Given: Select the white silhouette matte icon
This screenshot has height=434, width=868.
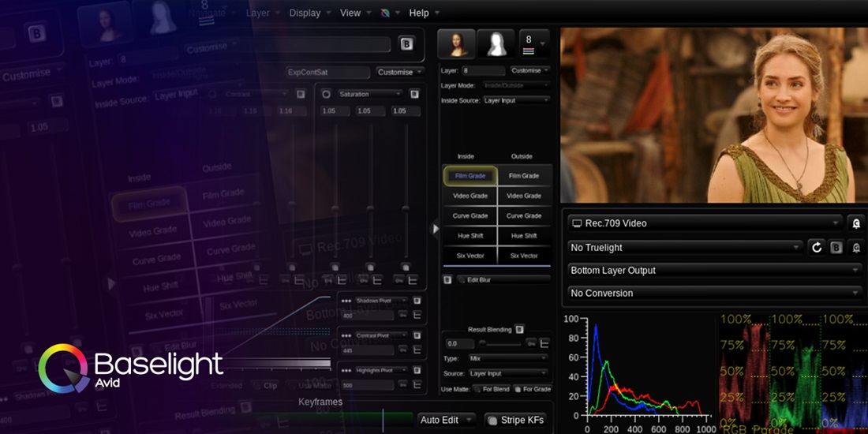Looking at the screenshot, I should tap(496, 44).
